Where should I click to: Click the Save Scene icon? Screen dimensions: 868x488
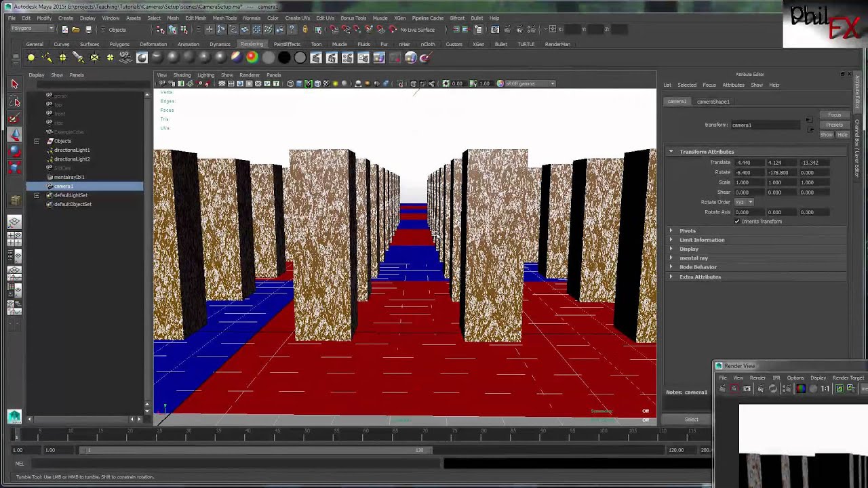click(x=88, y=29)
